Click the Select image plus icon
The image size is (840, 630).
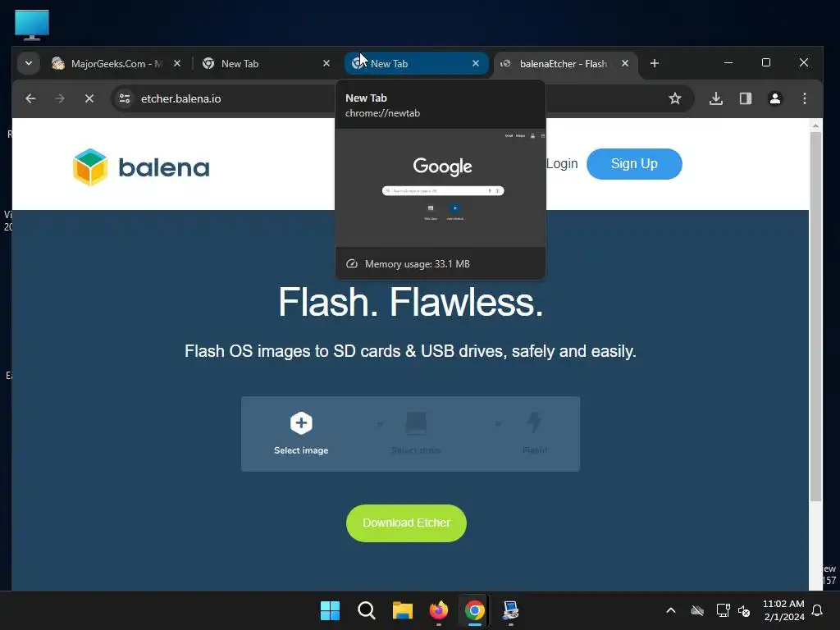301,423
